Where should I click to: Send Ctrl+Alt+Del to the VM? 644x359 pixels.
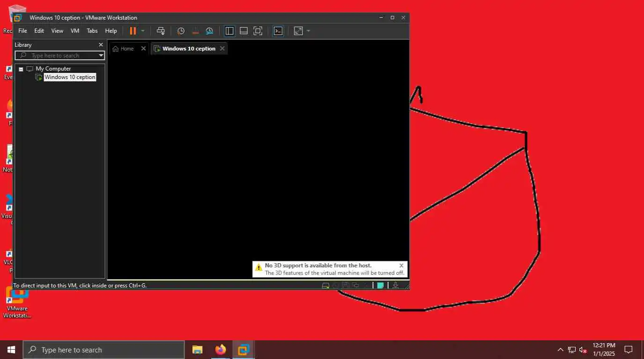(x=161, y=31)
